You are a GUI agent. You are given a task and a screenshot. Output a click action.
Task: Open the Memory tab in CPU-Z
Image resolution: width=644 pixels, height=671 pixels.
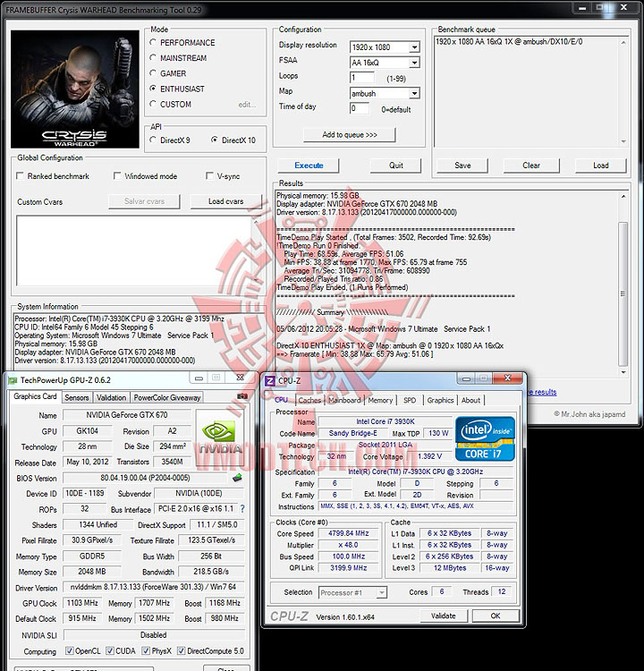tap(380, 400)
